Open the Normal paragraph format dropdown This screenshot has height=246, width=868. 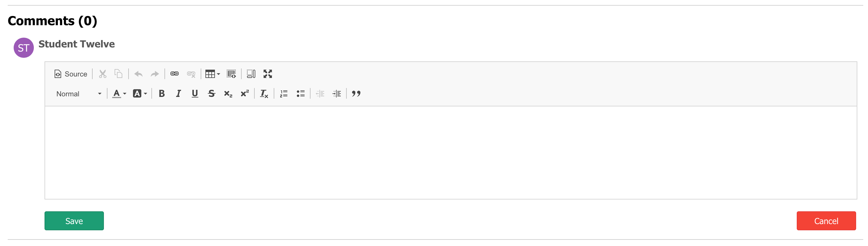tap(79, 94)
